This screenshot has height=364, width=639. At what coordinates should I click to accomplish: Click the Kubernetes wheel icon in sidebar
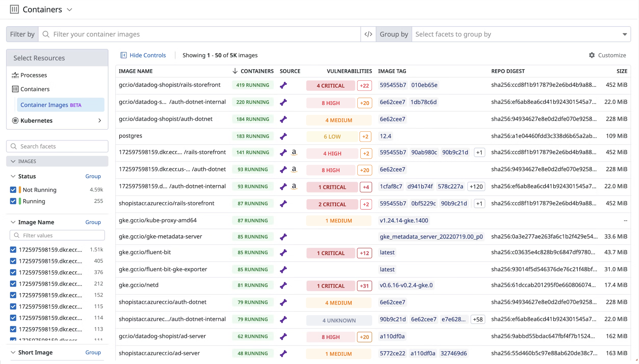(x=15, y=120)
